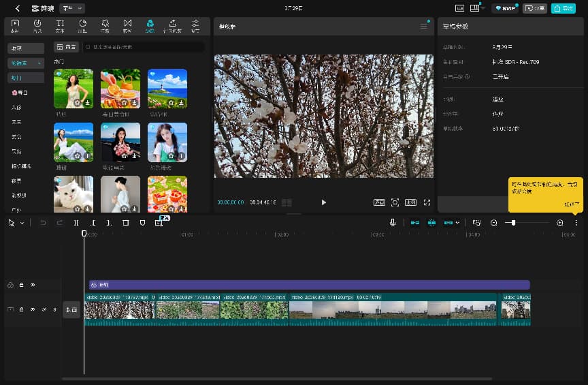Click the microphone voiceover record icon
Image resolution: width=588 pixels, height=385 pixels.
(x=393, y=223)
